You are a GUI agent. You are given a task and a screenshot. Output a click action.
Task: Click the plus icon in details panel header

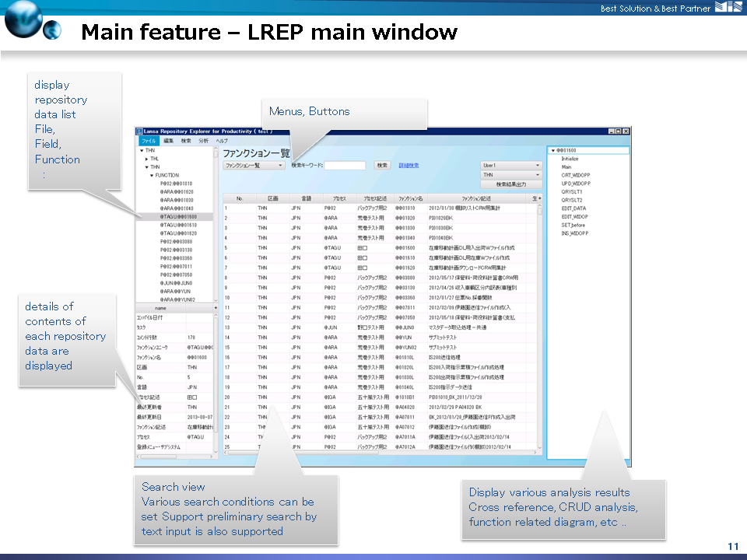[216, 308]
